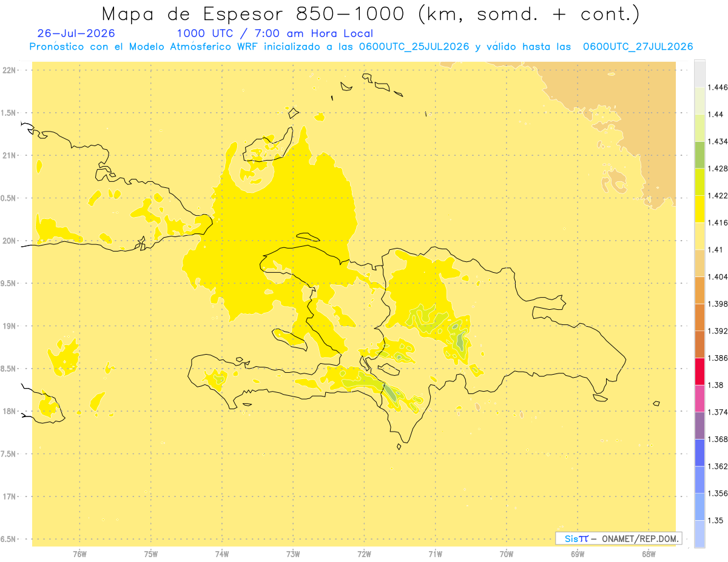Click the colorbar value '1.416'
The image size is (728, 562).
tap(718, 222)
